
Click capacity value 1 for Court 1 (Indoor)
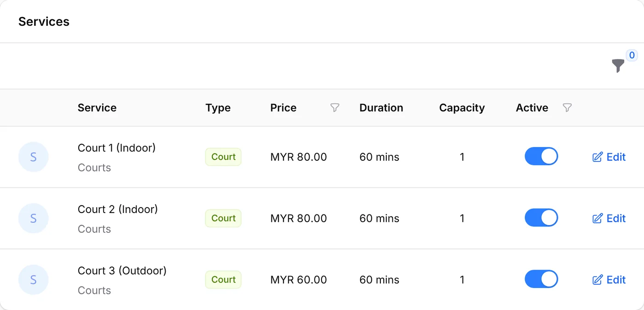pyautogui.click(x=462, y=157)
